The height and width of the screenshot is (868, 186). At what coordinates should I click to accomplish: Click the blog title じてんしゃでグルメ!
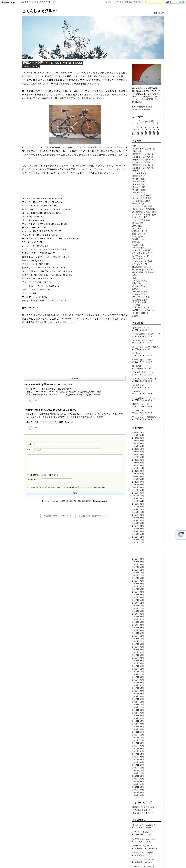pyautogui.click(x=40, y=11)
